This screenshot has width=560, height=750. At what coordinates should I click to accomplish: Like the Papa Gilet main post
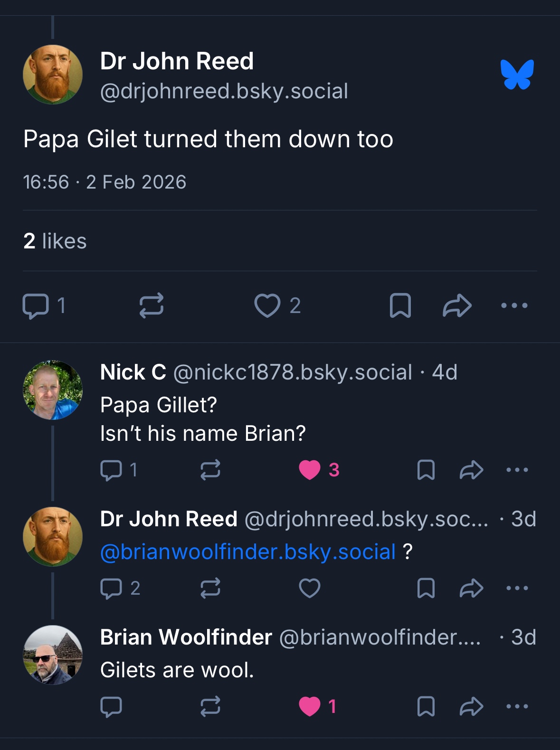coord(267,305)
